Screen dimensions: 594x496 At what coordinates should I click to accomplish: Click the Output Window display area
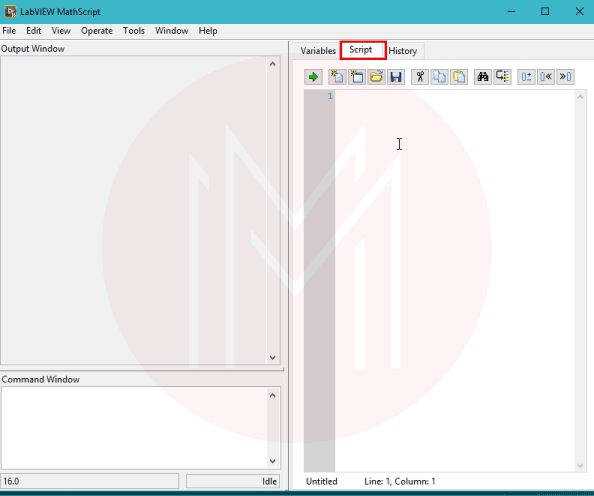click(x=134, y=210)
